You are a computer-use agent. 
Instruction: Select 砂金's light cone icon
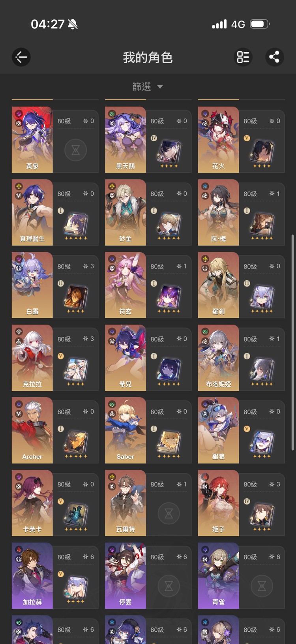coord(169,225)
